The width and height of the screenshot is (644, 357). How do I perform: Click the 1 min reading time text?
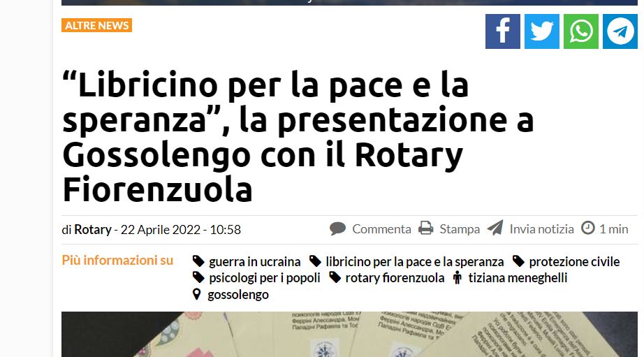coord(613,229)
